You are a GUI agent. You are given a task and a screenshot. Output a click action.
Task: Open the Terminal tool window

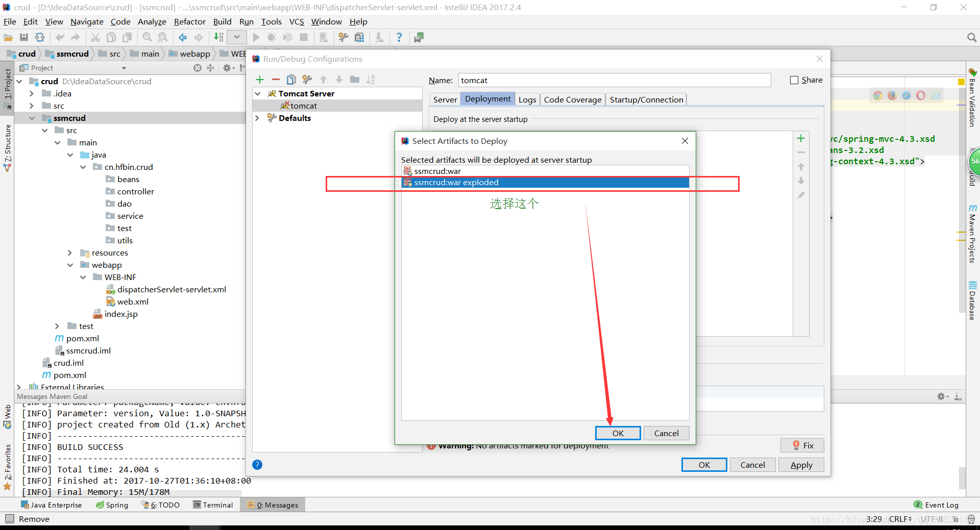213,505
